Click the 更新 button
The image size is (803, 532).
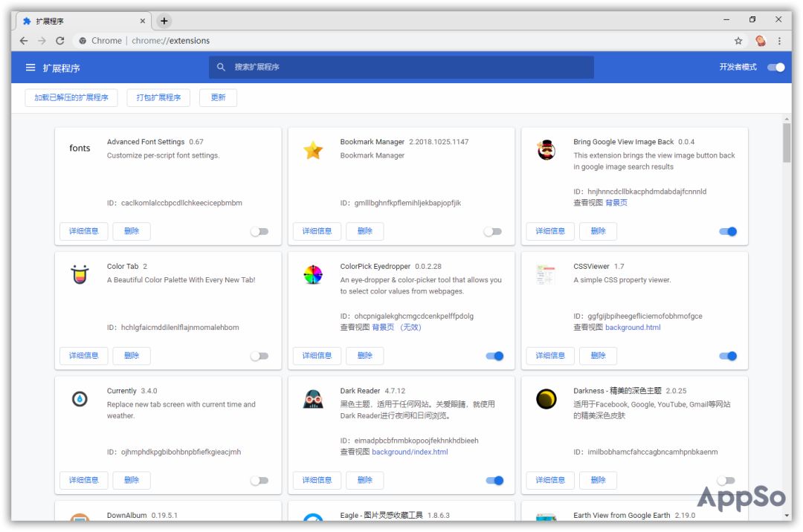coord(218,97)
